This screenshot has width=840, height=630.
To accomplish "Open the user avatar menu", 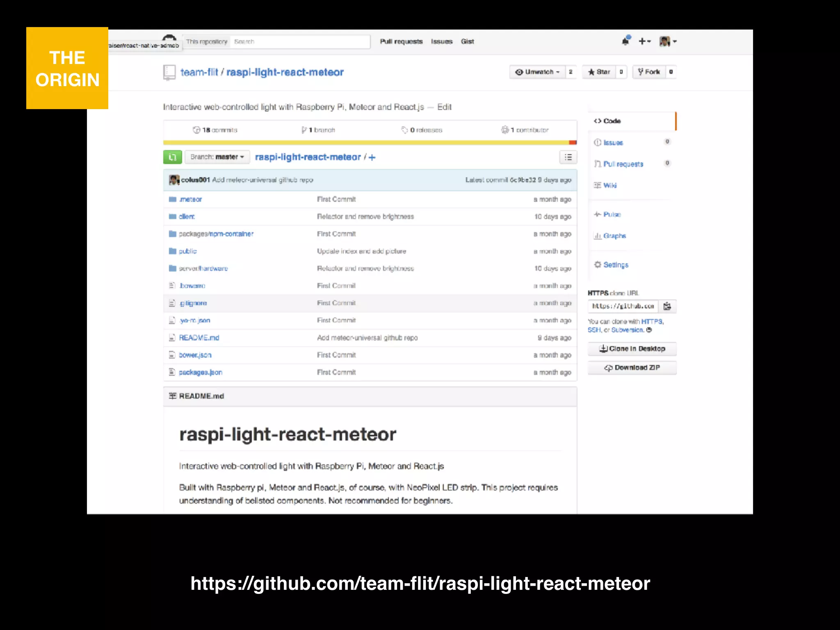I will click(x=668, y=41).
